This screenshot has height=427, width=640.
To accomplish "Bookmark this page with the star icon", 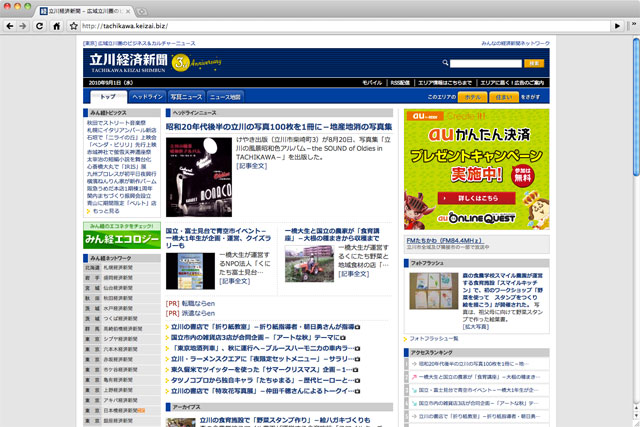I will 73,26.
